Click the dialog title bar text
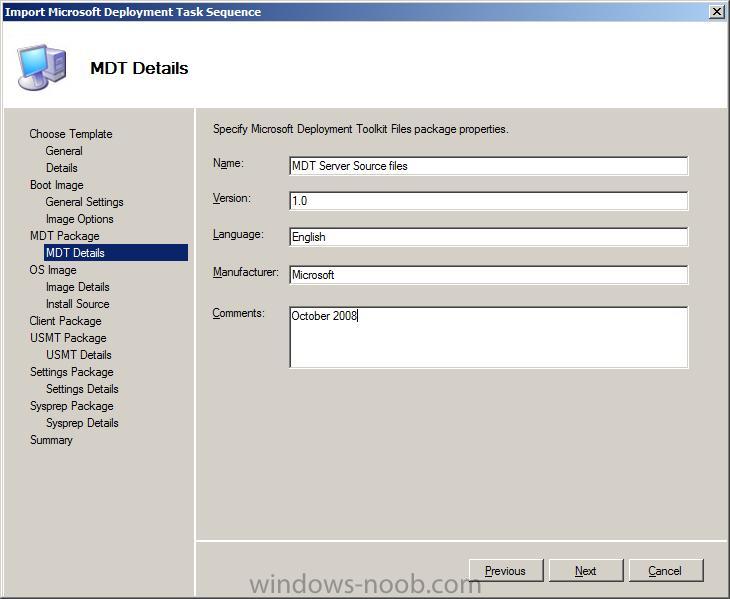 coord(133,12)
